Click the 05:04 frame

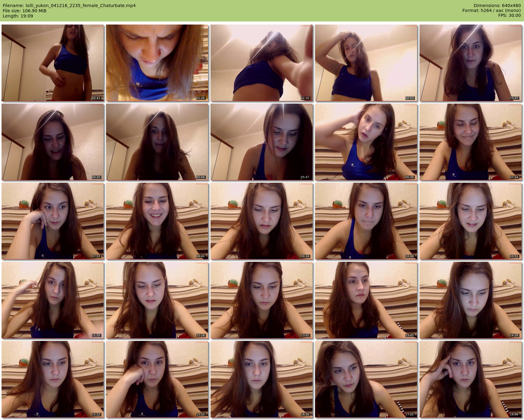[x=157, y=142]
